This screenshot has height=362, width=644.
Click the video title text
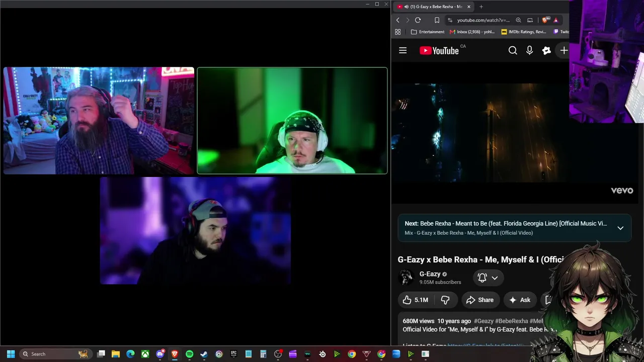pyautogui.click(x=481, y=259)
